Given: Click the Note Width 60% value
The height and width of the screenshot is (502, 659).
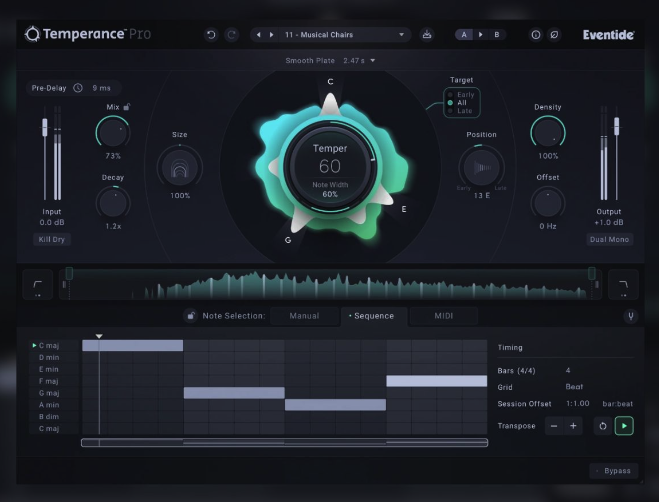Looking at the screenshot, I should click(330, 194).
